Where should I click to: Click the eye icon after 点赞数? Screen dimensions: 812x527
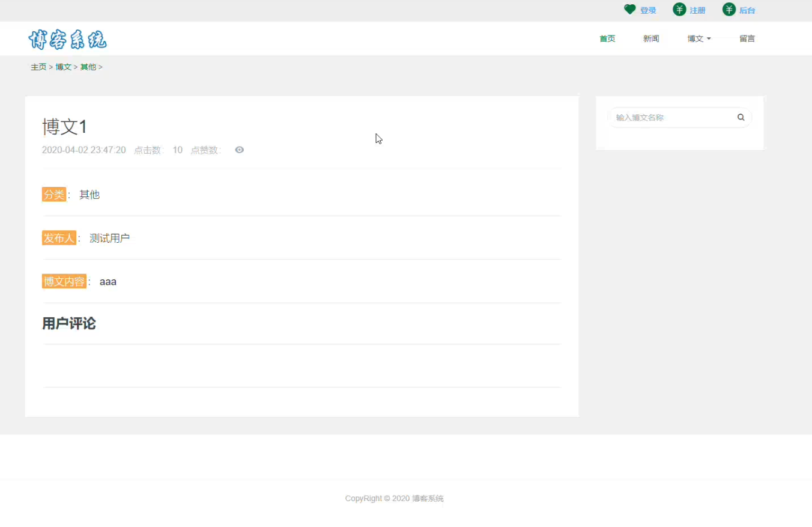[x=240, y=150]
